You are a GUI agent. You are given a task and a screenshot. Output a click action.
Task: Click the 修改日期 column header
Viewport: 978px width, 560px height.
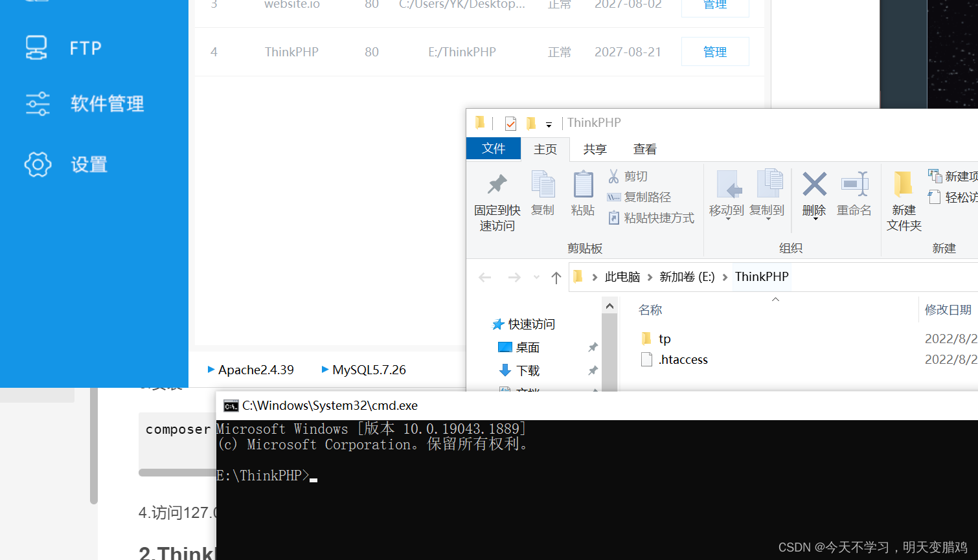[x=948, y=310]
